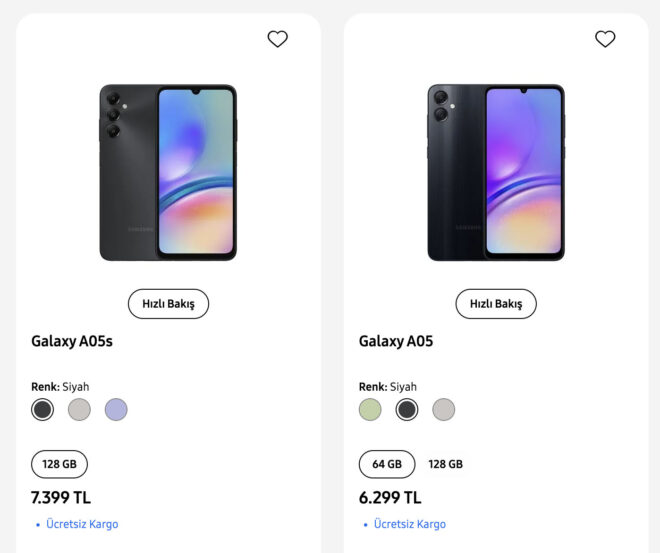Click Ücretsiz Kargo under Galaxy A05s
The image size is (660, 553).
(x=82, y=524)
